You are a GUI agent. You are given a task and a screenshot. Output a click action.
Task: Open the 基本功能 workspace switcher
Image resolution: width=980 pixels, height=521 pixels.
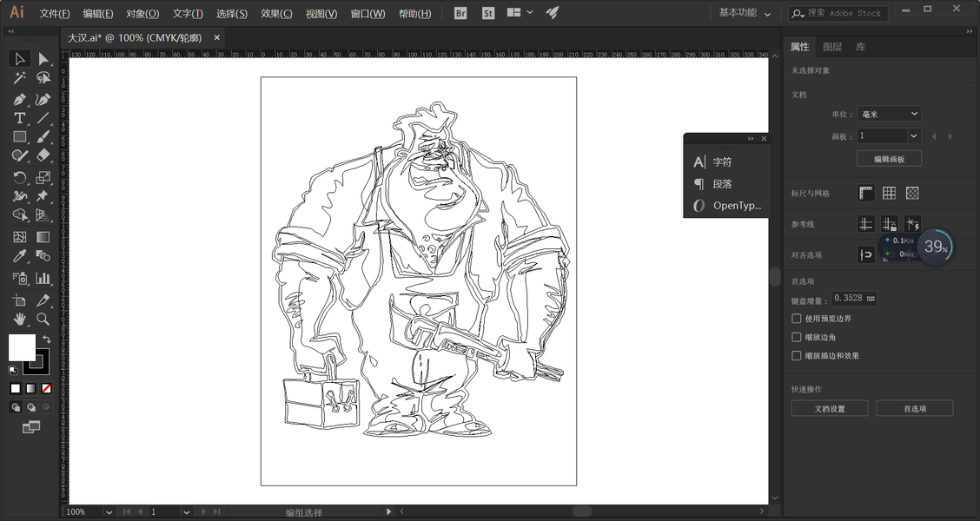745,12
